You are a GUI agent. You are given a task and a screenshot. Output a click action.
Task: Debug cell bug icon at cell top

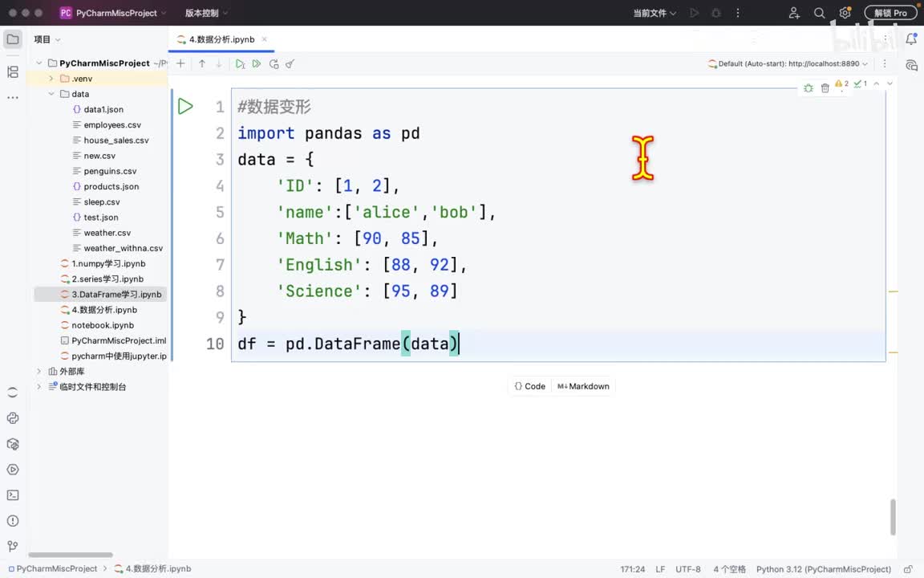click(808, 88)
